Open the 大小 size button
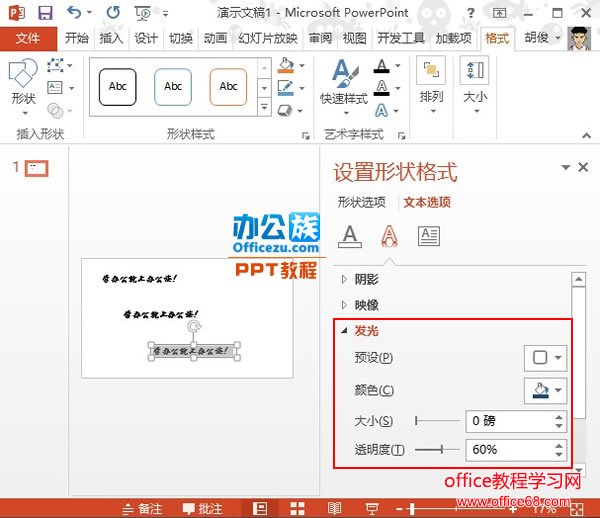The image size is (600, 518). (475, 86)
